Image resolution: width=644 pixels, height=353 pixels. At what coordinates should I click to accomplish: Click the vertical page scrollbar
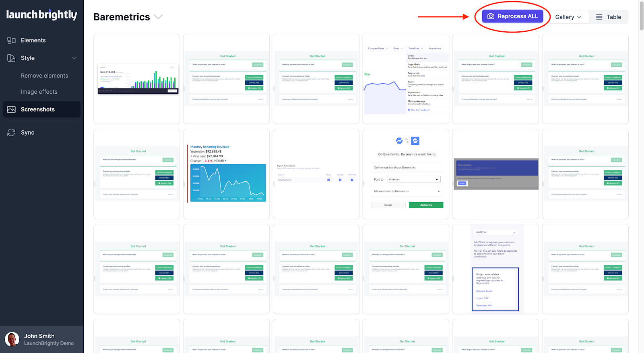point(641,16)
